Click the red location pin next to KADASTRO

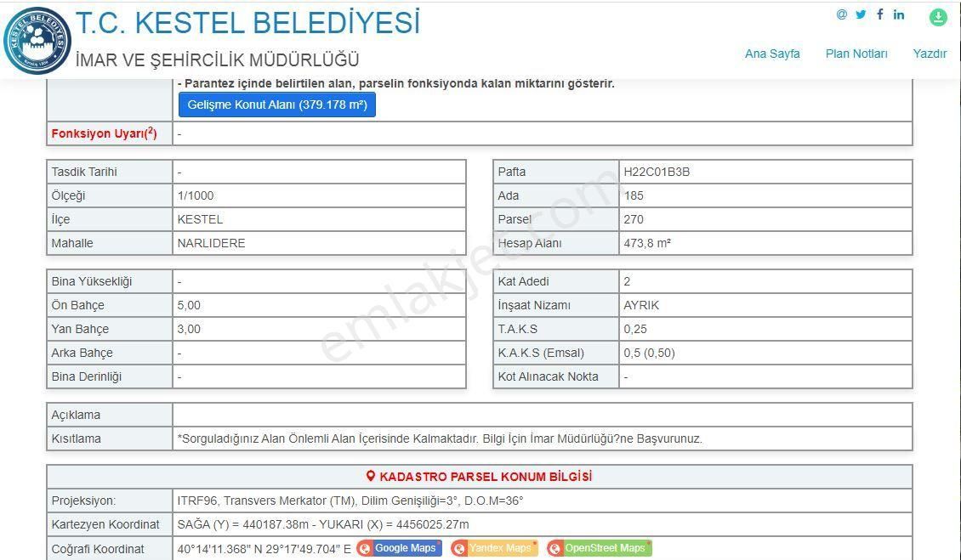370,476
